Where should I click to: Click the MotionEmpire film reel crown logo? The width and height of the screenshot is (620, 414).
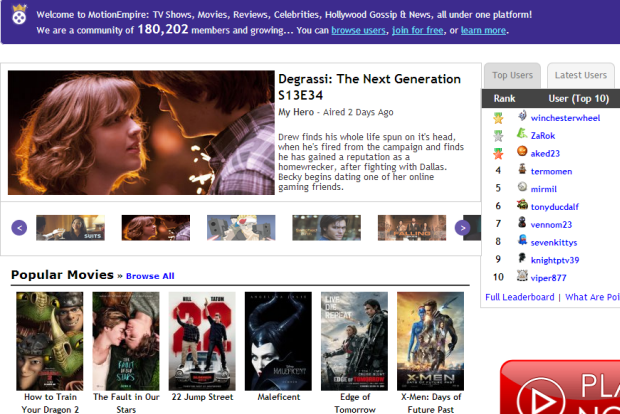point(19,15)
